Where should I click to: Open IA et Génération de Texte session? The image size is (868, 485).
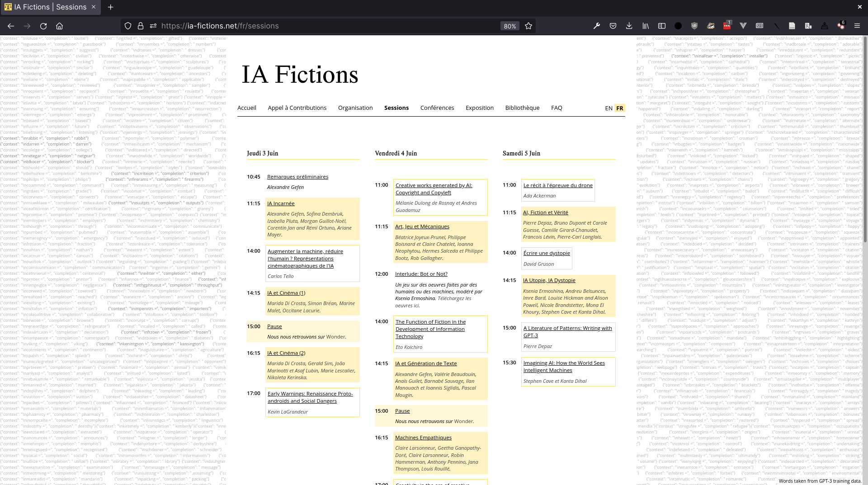426,363
